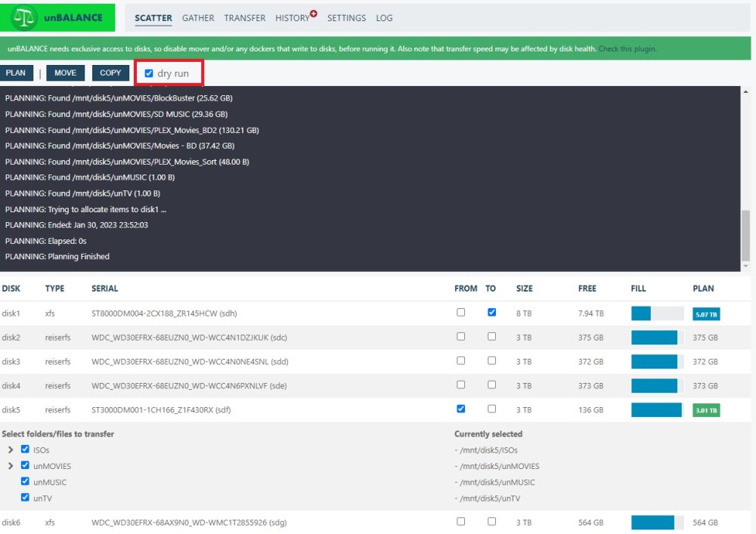Viewport: 756px width, 534px height.
Task: Click the disk2 serial WD-WCC4N1DZJKUK text
Action: pos(189,338)
